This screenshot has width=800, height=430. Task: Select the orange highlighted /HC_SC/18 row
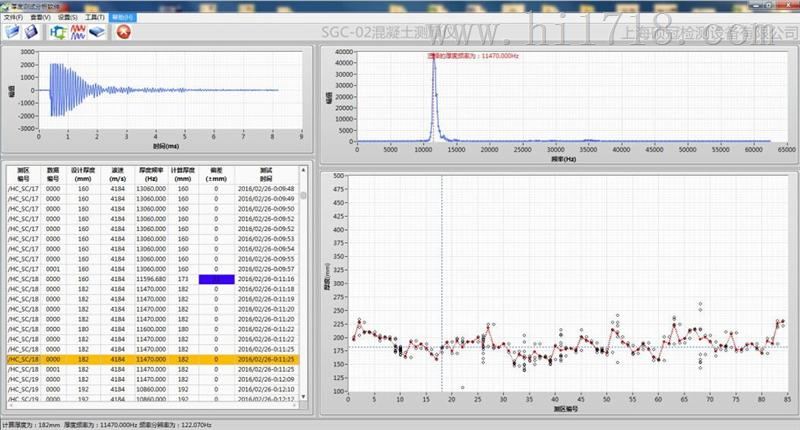pos(153,360)
